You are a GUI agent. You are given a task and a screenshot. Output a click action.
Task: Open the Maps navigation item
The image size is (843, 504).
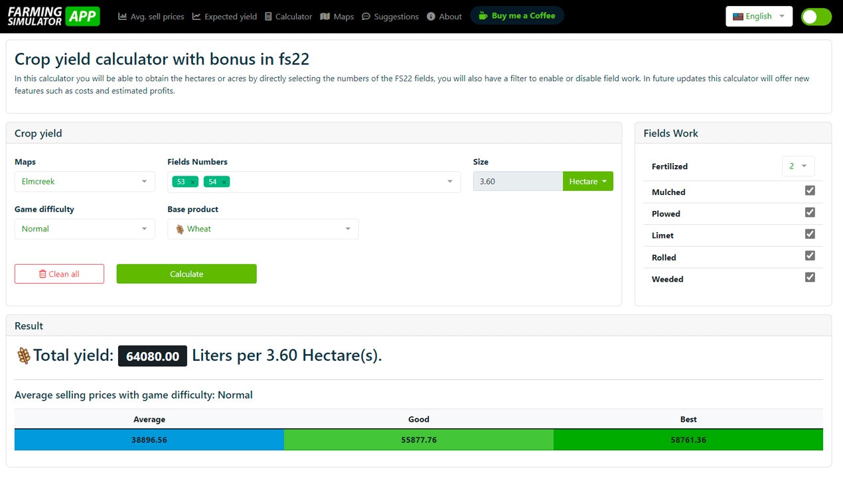(x=337, y=17)
